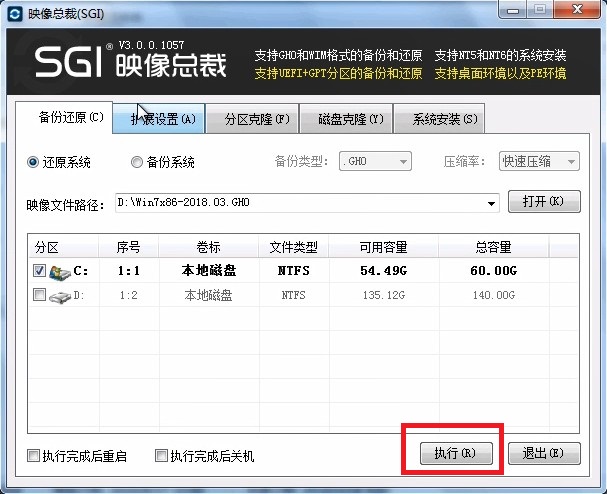Viewport: 607px width, 494px height.
Task: Uncheck the C: partition checkbox
Action: coord(39,271)
